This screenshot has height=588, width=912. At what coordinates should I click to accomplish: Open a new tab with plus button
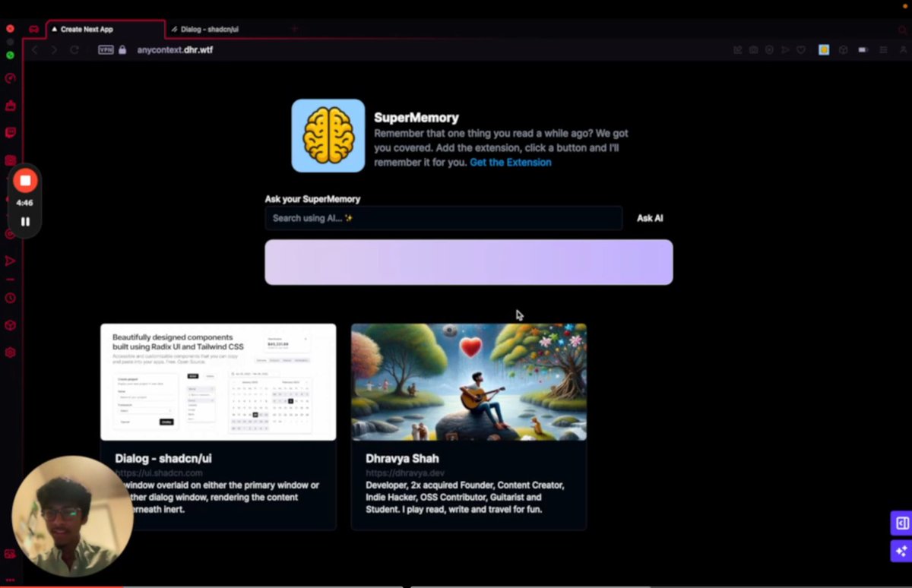point(294,30)
